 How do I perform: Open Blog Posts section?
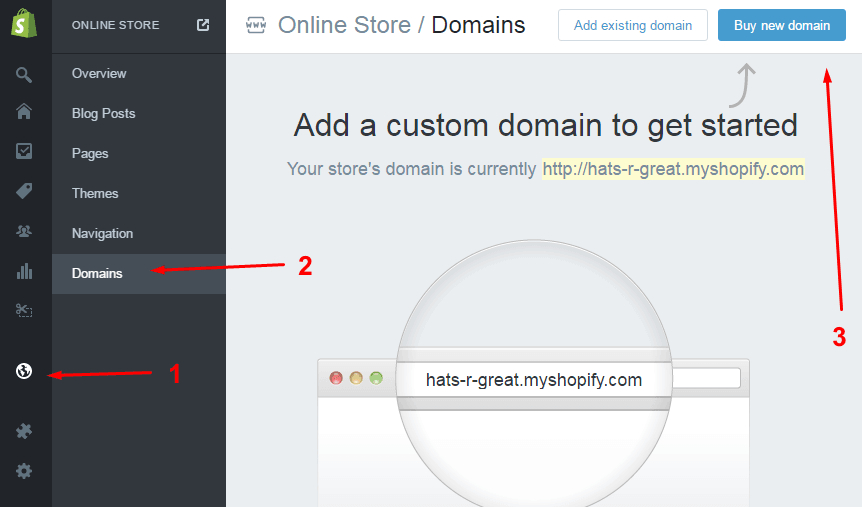pyautogui.click(x=103, y=113)
